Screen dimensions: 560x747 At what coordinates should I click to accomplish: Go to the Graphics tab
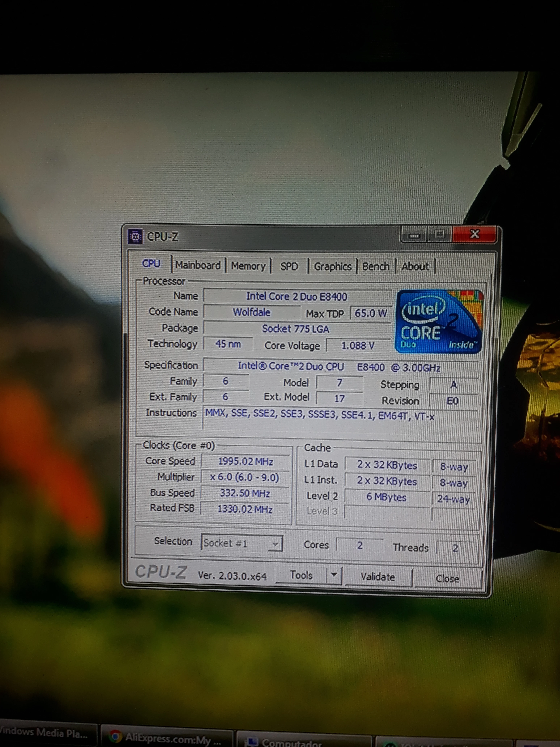coord(332,266)
